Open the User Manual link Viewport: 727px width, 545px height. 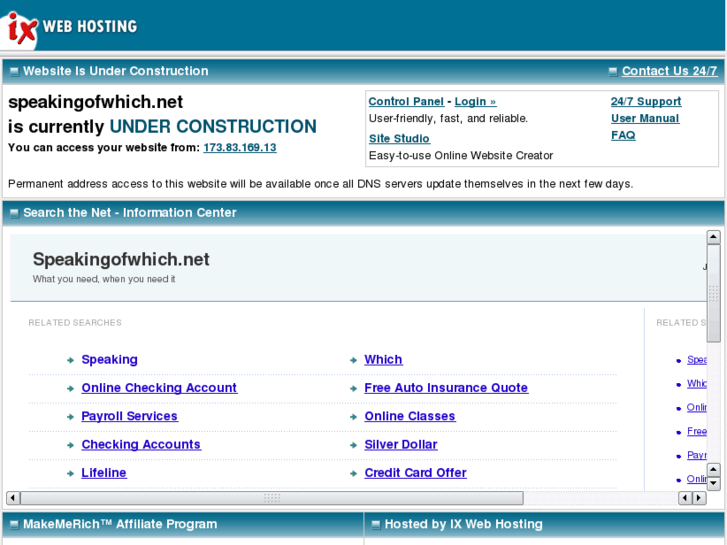click(x=645, y=118)
